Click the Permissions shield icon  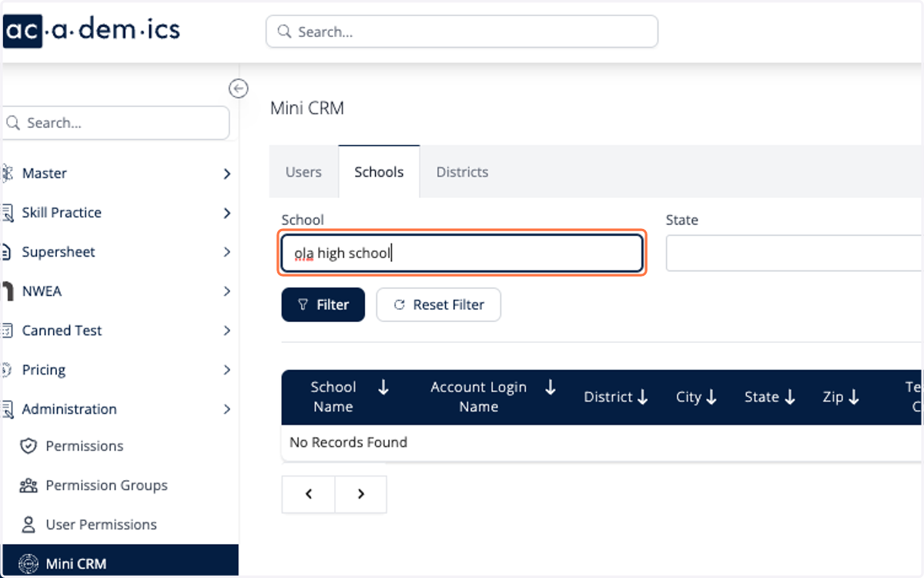tap(28, 446)
